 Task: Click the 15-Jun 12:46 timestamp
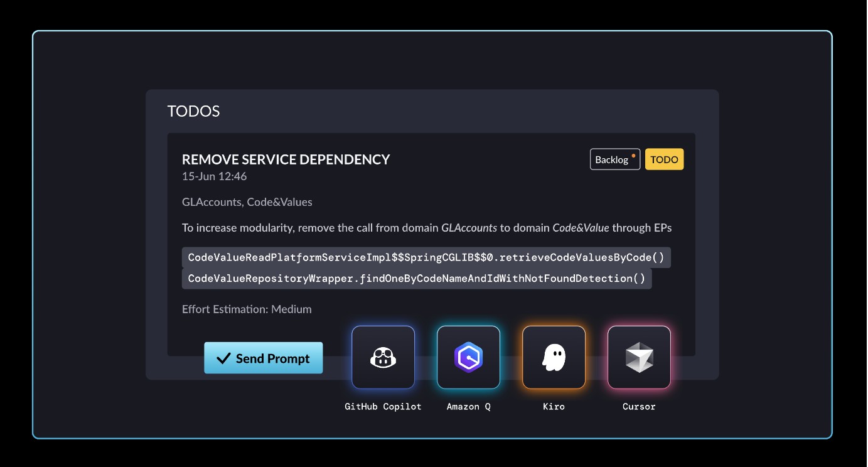214,176
